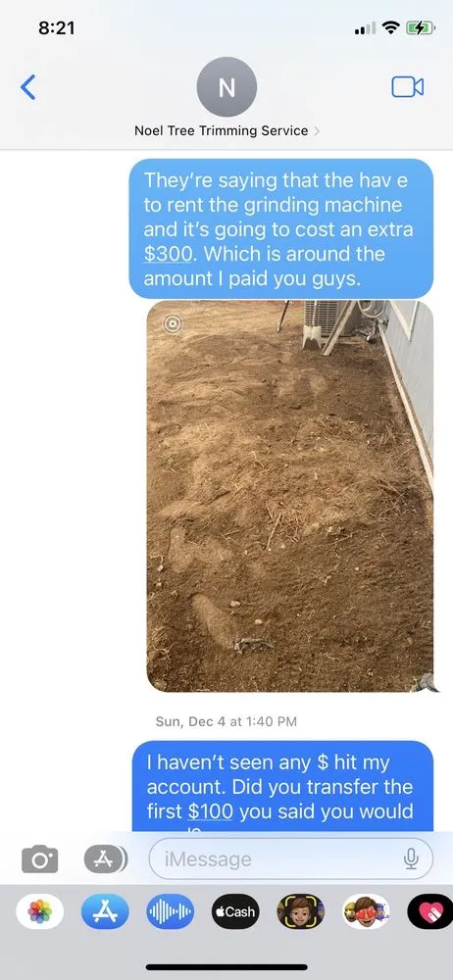Open Digital Touch heart icon
This screenshot has width=453, height=980.
430,911
